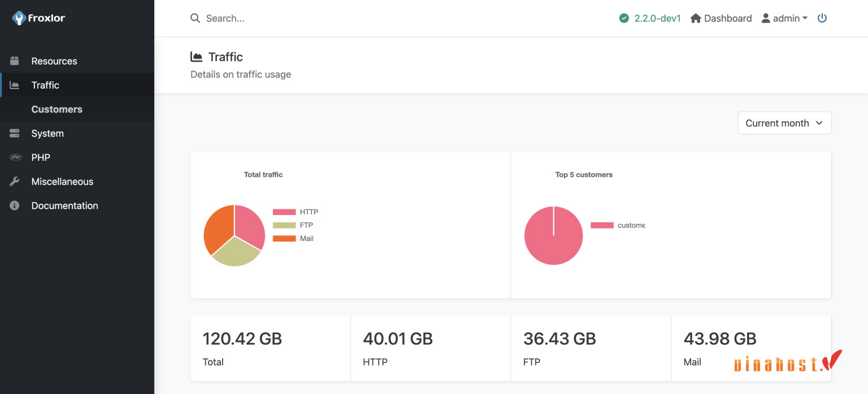
Task: Open the Current month dropdown
Action: tap(784, 122)
